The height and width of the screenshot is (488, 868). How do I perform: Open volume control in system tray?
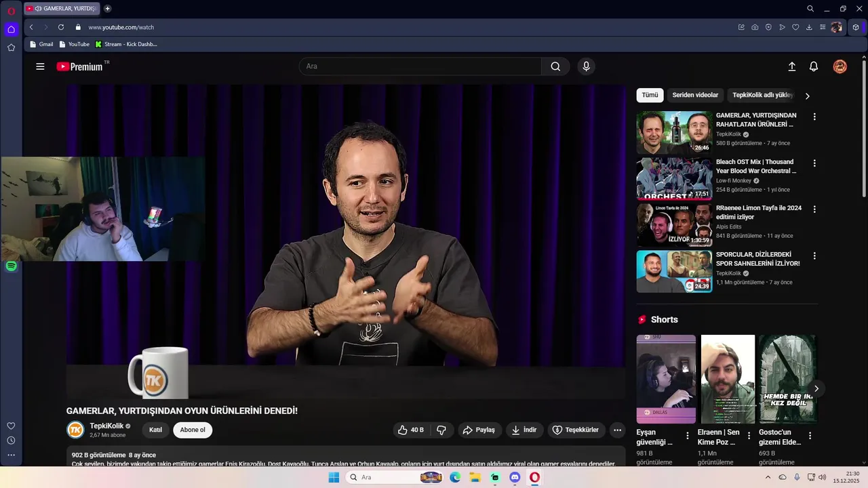(x=823, y=477)
